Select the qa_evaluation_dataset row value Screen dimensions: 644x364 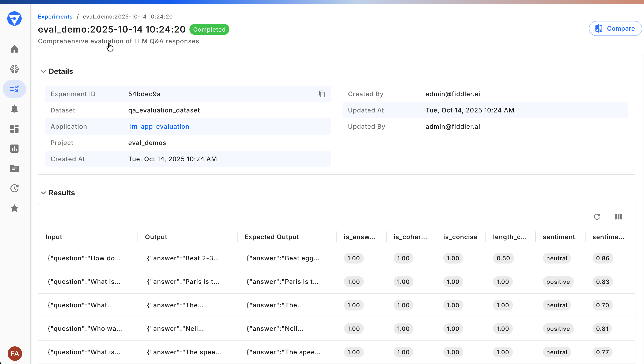tap(164, 110)
